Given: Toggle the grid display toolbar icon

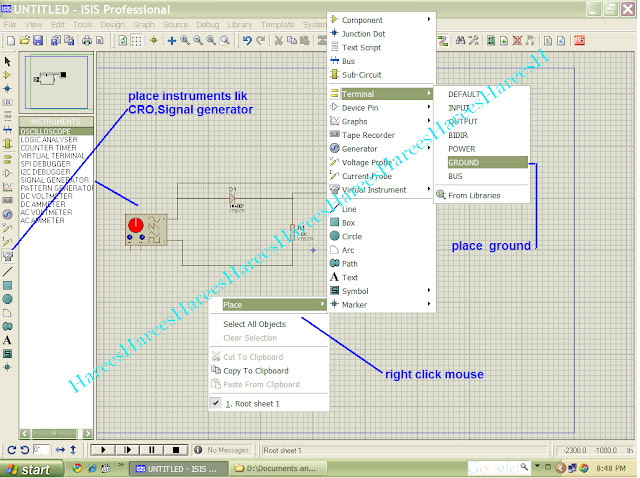Looking at the screenshot, I should click(x=136, y=40).
